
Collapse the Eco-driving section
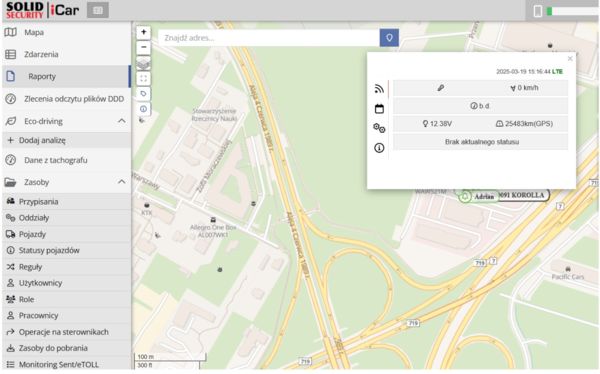(122, 121)
